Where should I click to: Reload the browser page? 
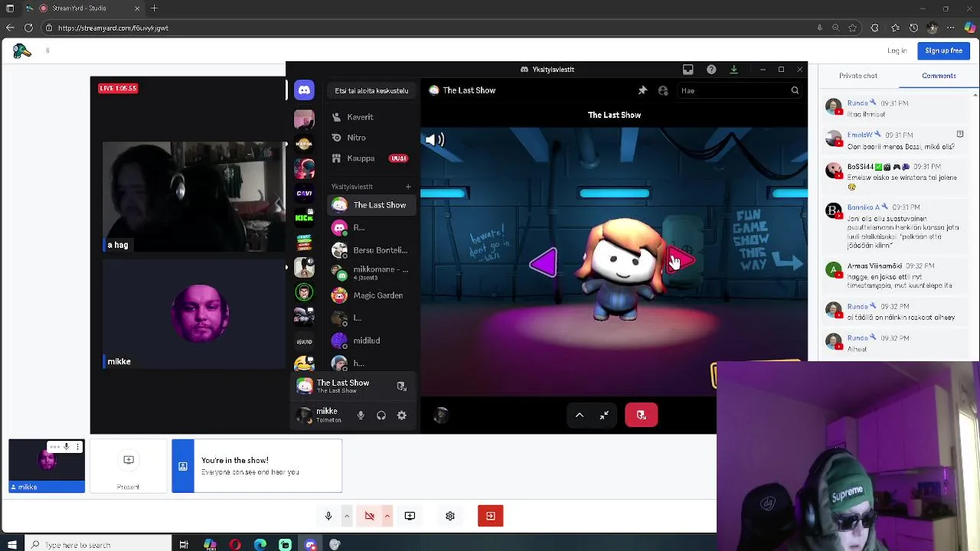[x=28, y=28]
